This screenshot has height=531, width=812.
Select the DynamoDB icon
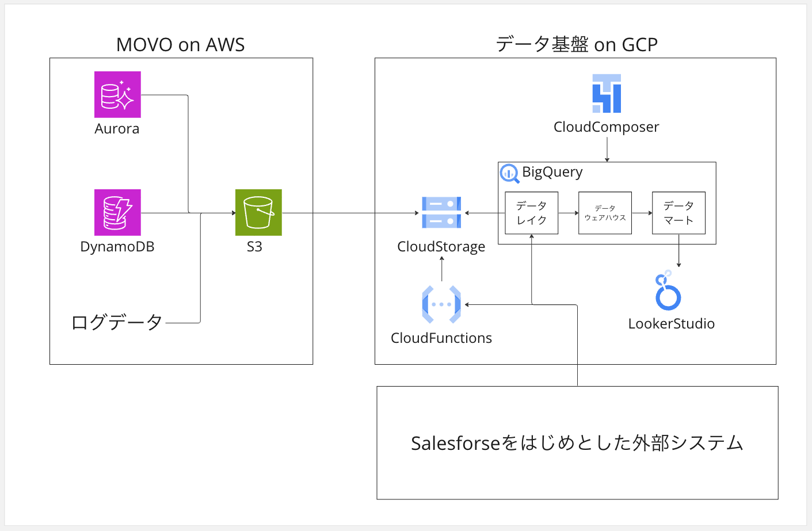click(117, 212)
